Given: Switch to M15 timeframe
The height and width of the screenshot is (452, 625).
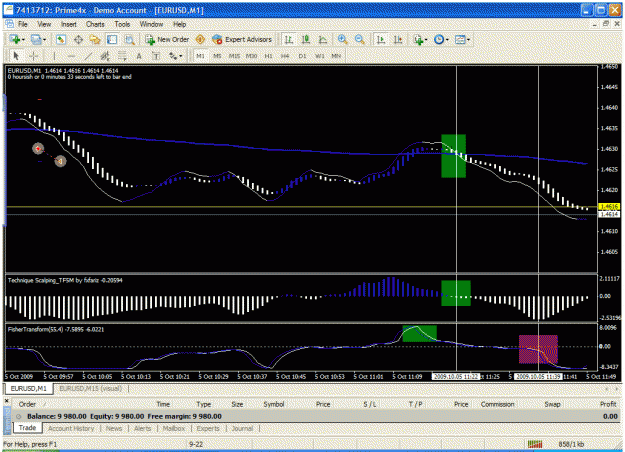Looking at the screenshot, I should (x=234, y=56).
